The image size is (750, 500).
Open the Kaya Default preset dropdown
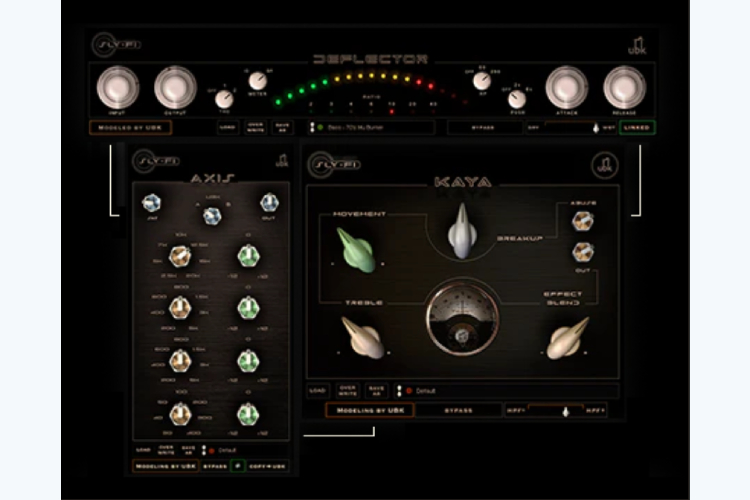512,391
